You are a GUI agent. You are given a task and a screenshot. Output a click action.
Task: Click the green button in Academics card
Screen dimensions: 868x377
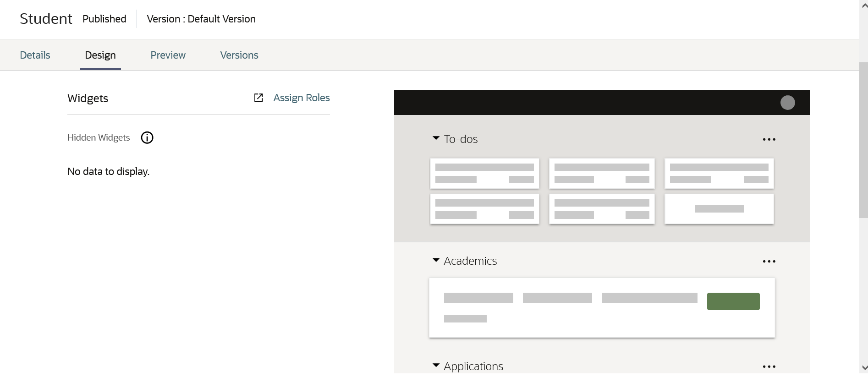(x=733, y=301)
